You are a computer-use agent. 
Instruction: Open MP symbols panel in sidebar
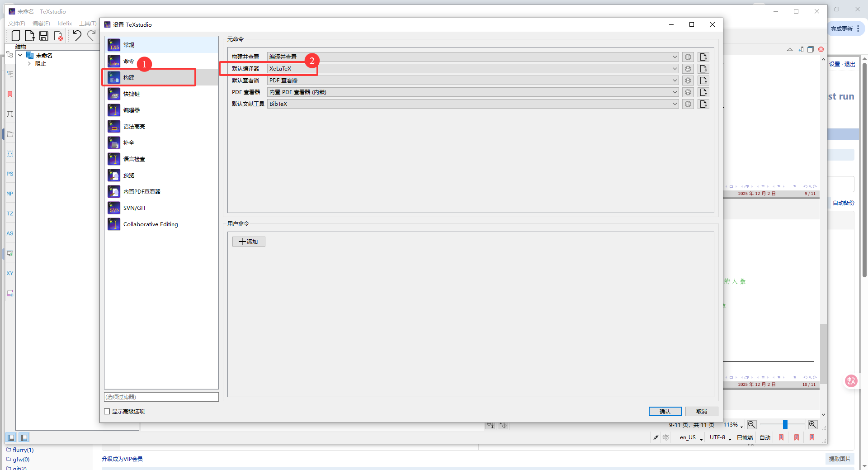[10, 194]
